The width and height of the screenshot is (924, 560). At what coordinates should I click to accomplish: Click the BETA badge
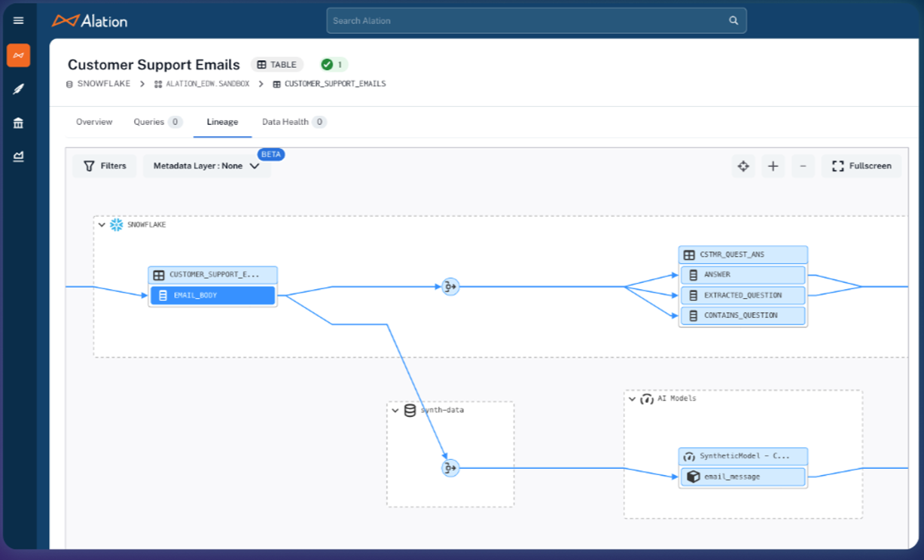pyautogui.click(x=271, y=154)
